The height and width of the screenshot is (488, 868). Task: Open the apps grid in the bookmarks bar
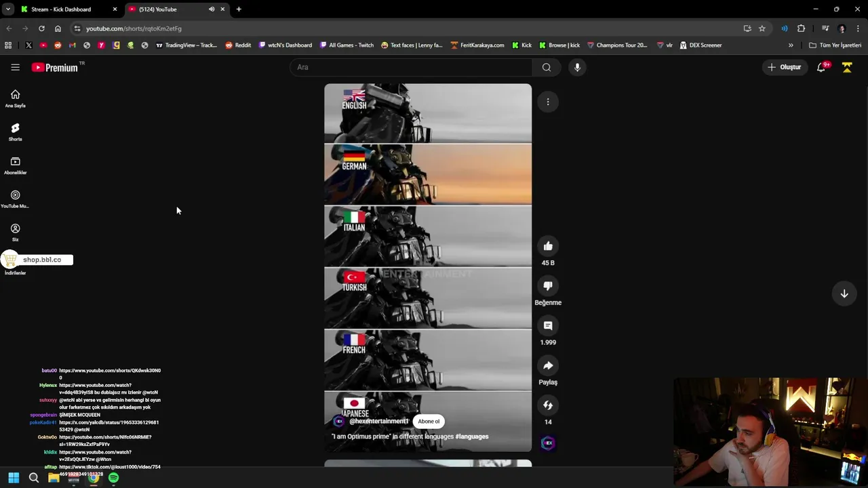pos(8,45)
